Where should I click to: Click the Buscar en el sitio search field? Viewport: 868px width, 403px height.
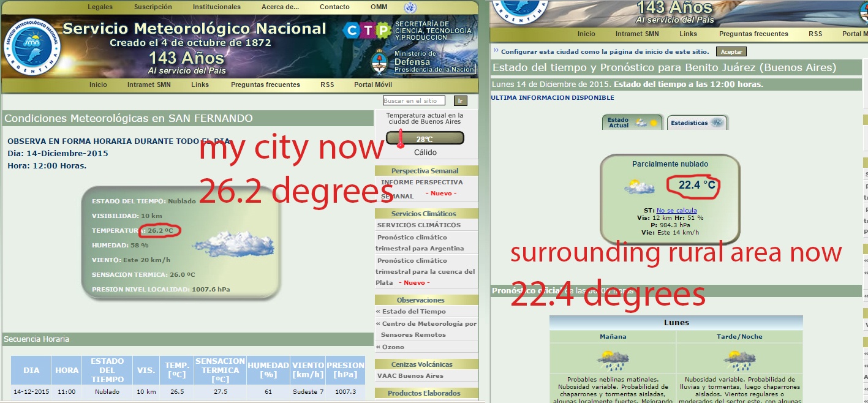[x=414, y=100]
